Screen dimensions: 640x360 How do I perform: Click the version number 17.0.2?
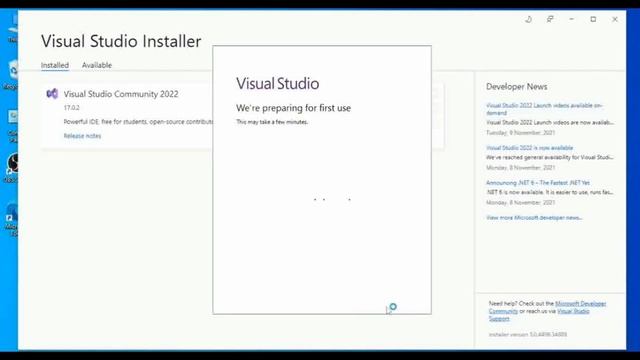(x=71, y=108)
